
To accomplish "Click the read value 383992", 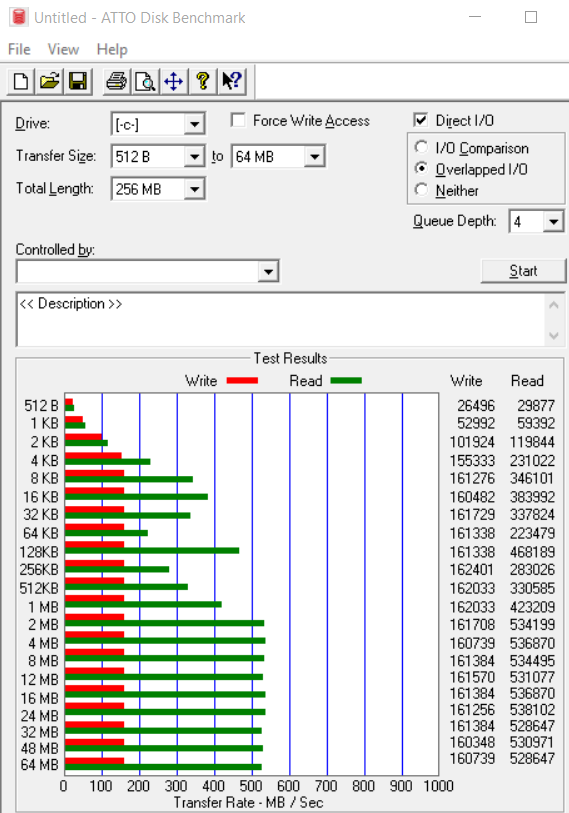I will tap(532, 497).
